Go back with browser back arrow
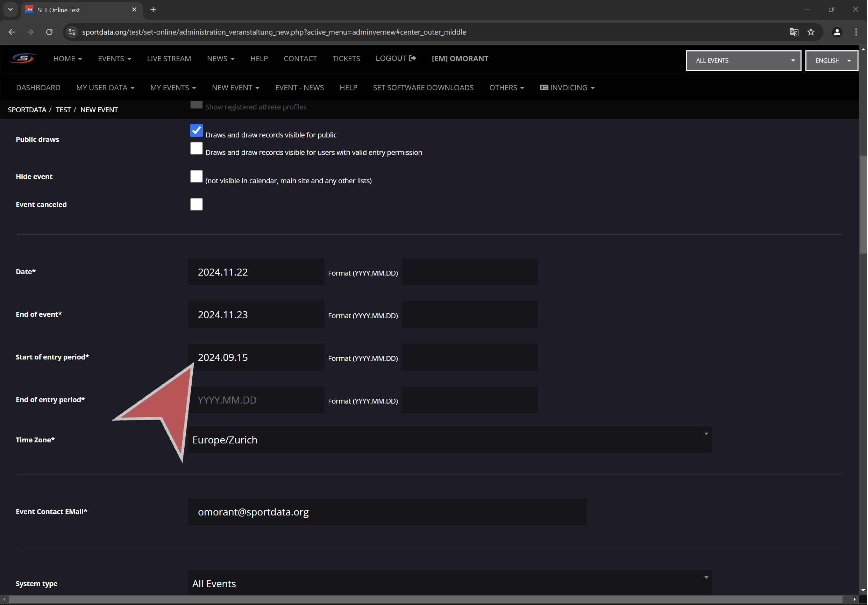The width and height of the screenshot is (868, 605). pos(11,32)
